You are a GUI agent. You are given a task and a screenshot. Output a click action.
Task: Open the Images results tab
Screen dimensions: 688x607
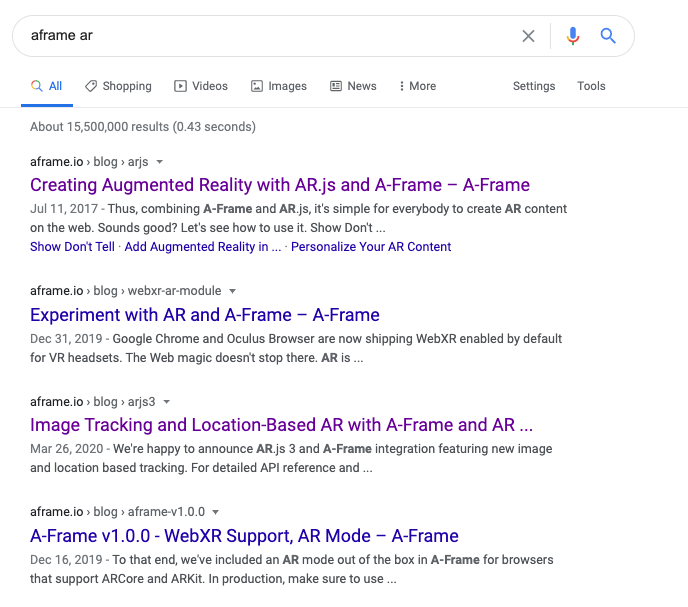point(279,86)
